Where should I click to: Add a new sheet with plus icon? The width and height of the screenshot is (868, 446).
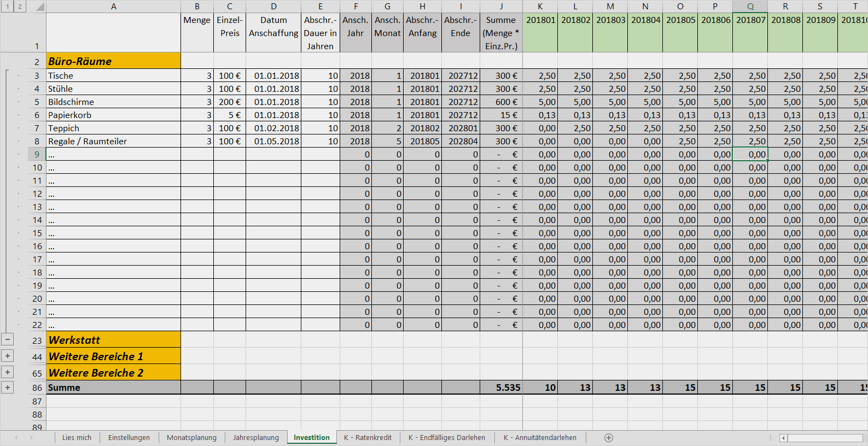click(609, 438)
